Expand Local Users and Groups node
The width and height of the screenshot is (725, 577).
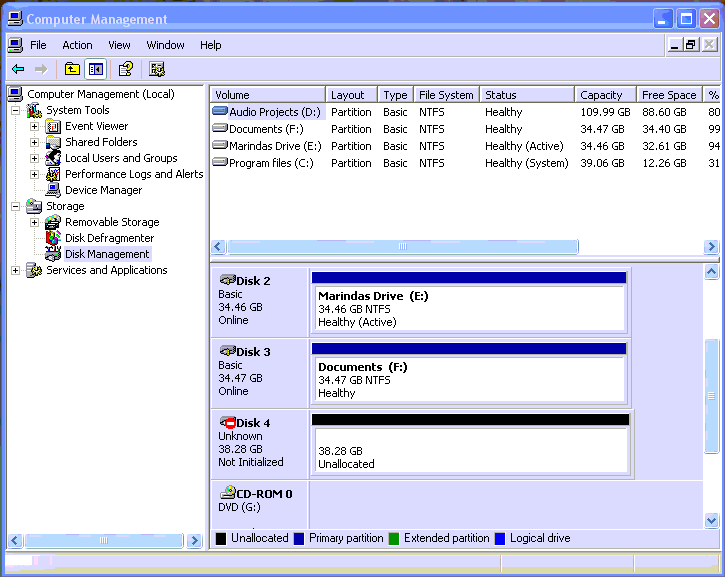click(x=34, y=158)
